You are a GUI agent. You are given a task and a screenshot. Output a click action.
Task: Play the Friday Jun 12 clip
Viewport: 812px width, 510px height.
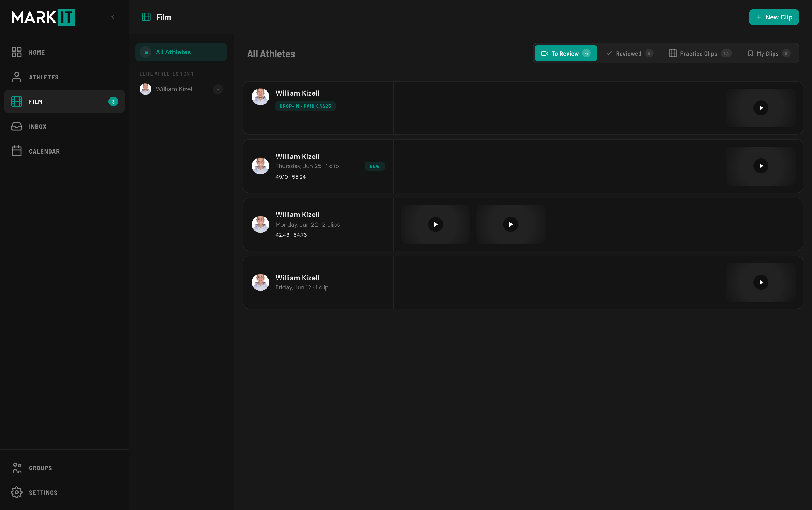pos(761,282)
